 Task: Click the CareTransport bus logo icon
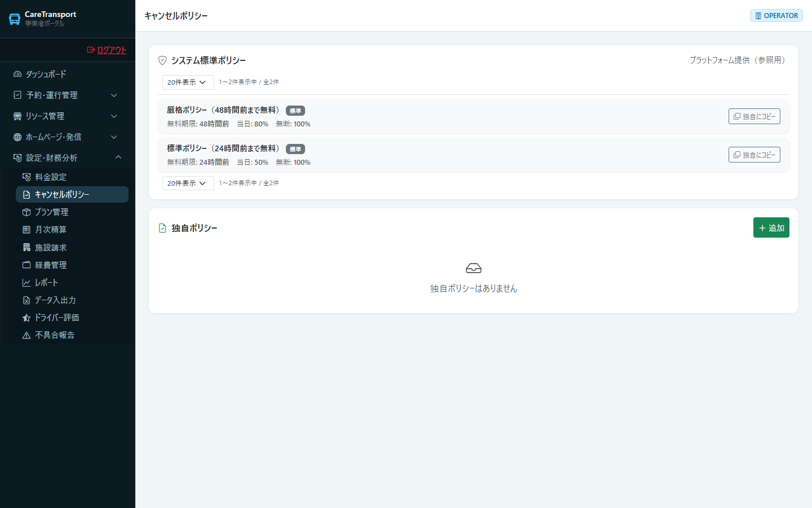point(15,19)
